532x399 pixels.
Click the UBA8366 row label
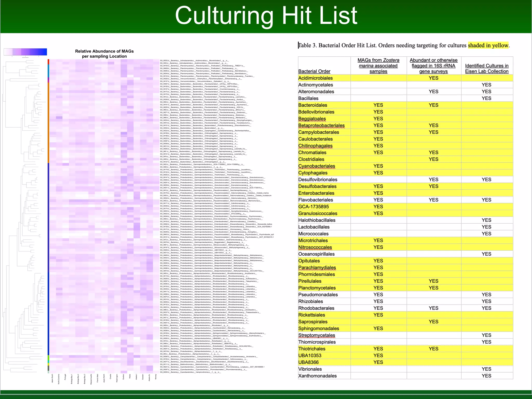[308, 362]
